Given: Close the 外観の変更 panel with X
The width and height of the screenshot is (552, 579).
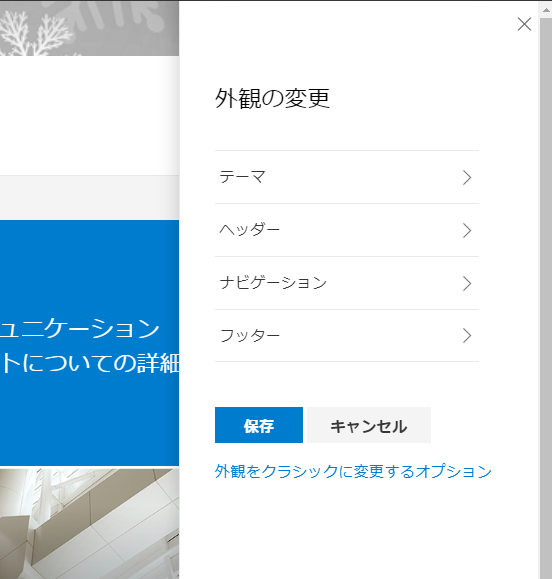Looking at the screenshot, I should click(524, 24).
